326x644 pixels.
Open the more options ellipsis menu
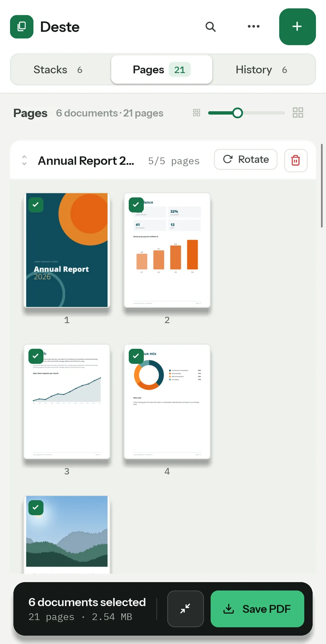[x=254, y=27]
